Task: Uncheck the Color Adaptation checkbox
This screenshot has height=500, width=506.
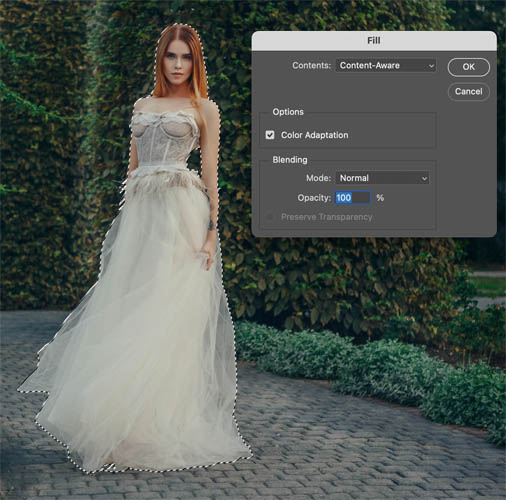Action: coord(270,135)
